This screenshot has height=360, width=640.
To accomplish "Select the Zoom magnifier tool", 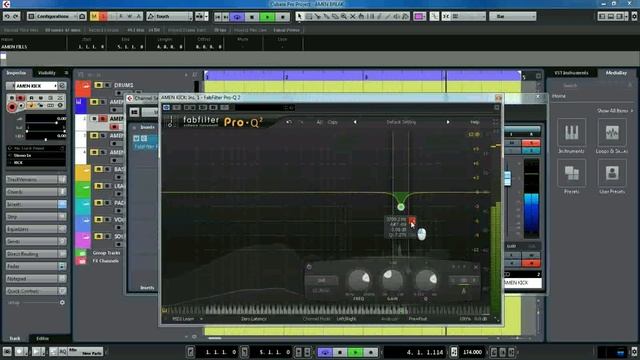I will coord(344,16).
